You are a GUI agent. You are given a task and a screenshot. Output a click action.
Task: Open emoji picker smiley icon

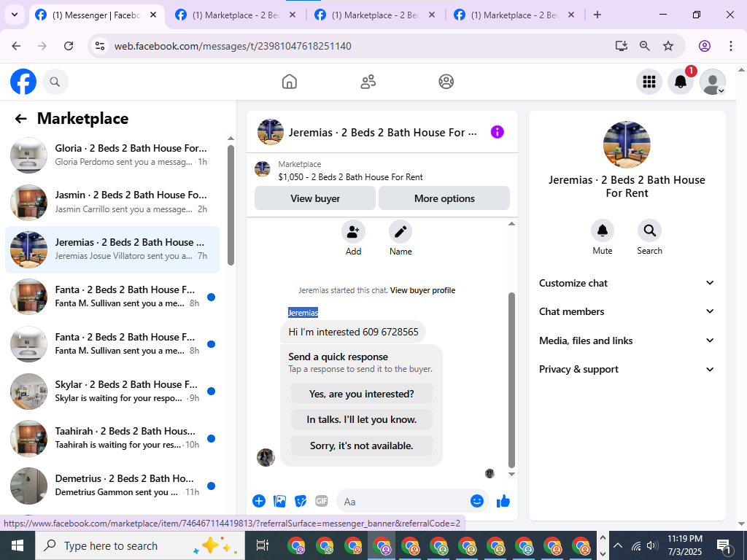tap(477, 501)
